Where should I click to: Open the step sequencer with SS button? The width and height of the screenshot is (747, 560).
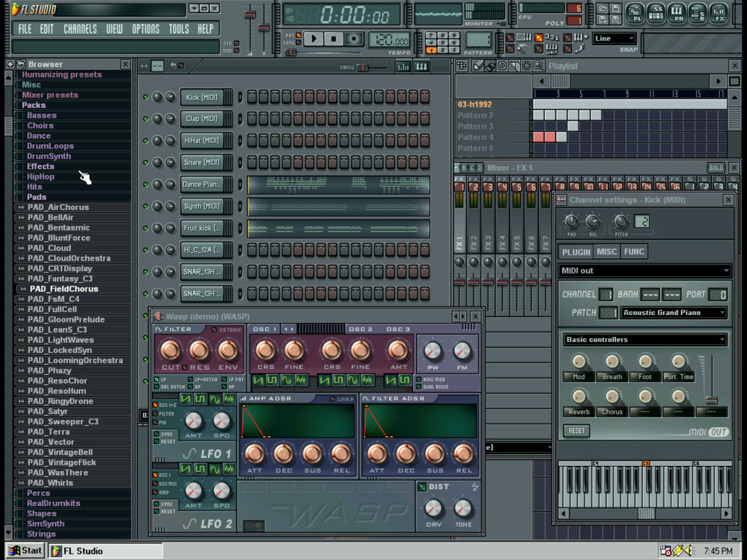click(x=657, y=13)
